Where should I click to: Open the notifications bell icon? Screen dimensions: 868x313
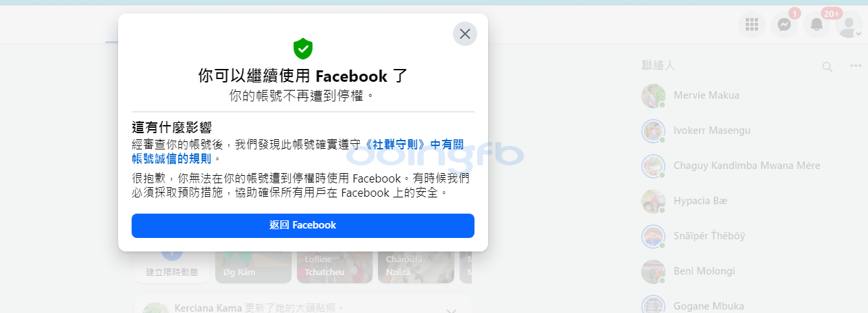click(816, 25)
